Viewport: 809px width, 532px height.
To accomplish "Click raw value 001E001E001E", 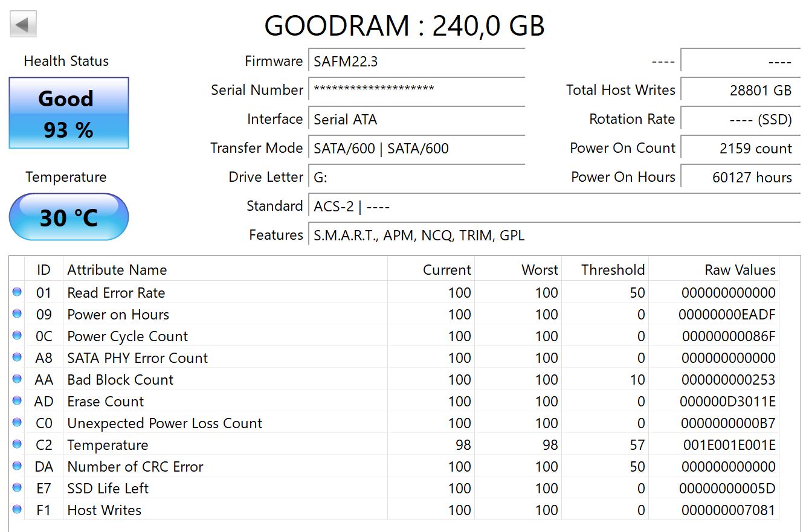I will tap(729, 445).
